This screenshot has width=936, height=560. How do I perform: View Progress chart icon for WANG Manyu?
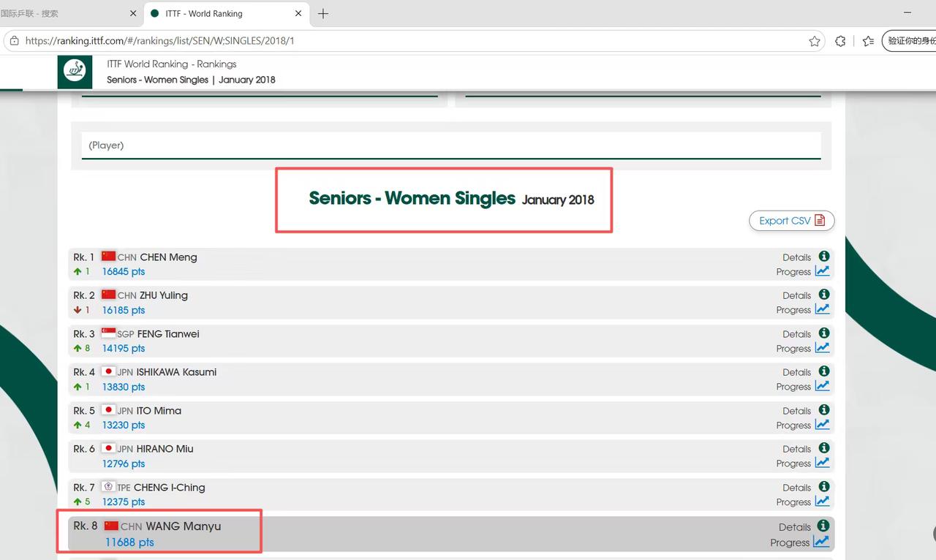point(822,542)
